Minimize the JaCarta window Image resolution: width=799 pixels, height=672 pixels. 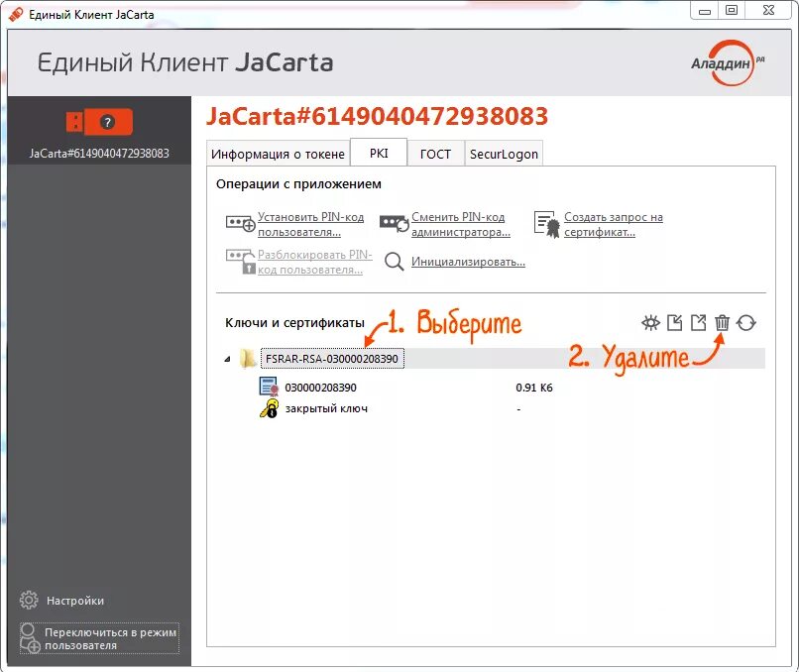[705, 11]
